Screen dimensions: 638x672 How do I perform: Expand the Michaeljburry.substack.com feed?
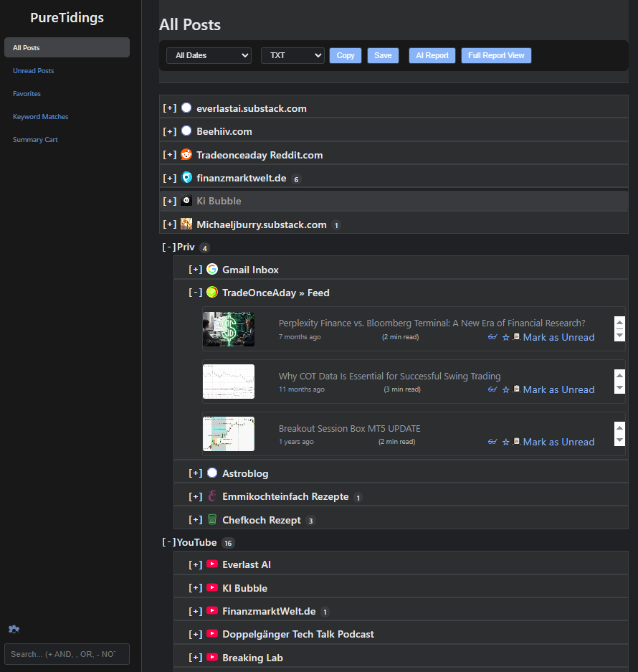tap(170, 224)
